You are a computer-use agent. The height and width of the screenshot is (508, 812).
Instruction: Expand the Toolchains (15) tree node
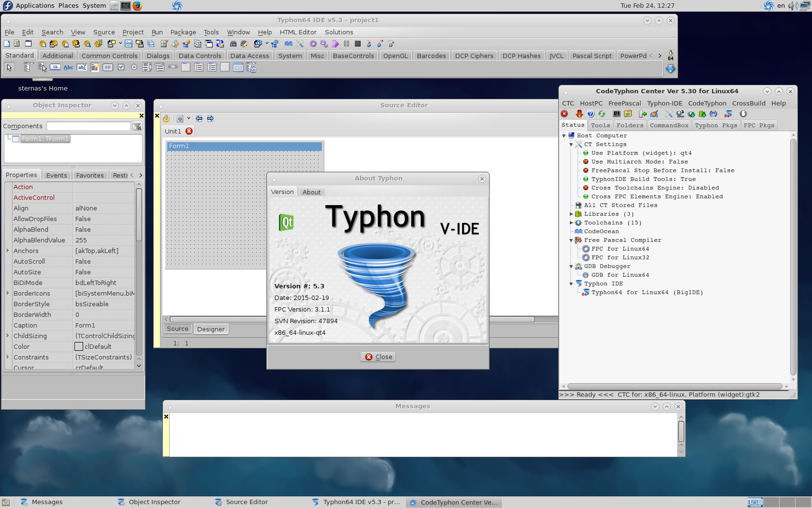[571, 223]
